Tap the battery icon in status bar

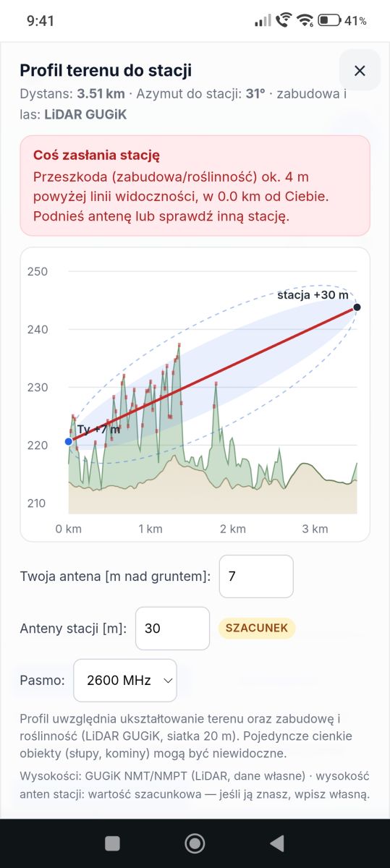click(329, 20)
